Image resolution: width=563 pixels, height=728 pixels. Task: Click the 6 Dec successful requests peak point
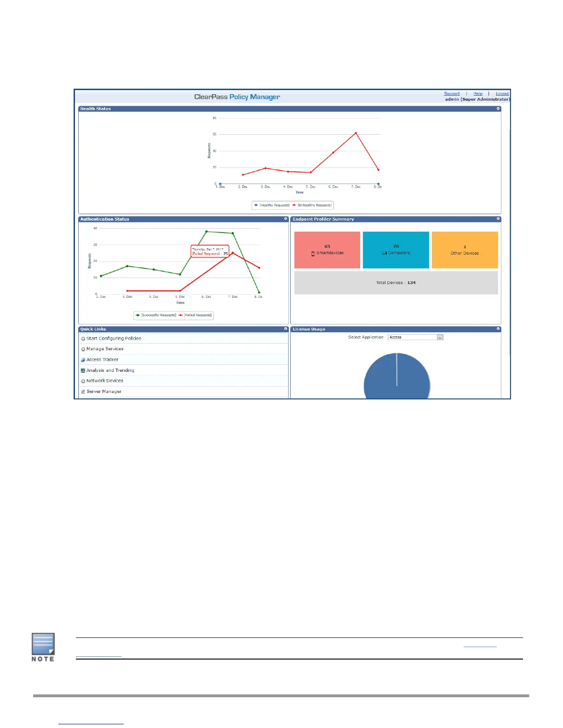point(207,231)
